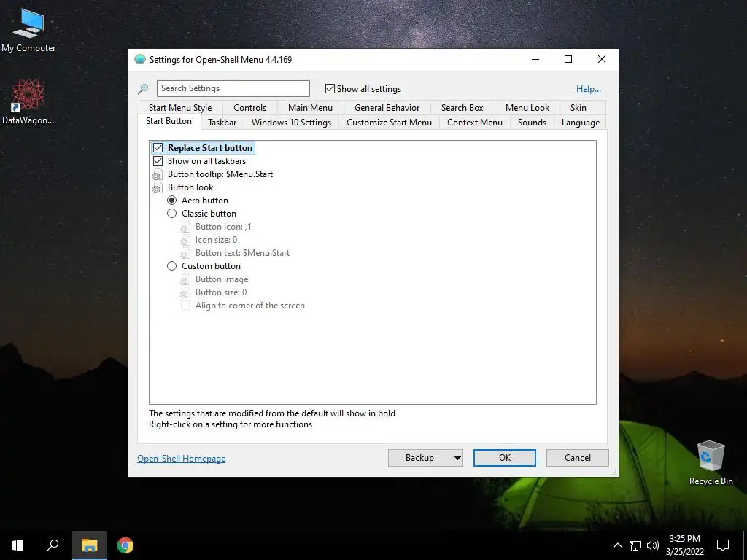Click the dialog's corner size grip

614,472
